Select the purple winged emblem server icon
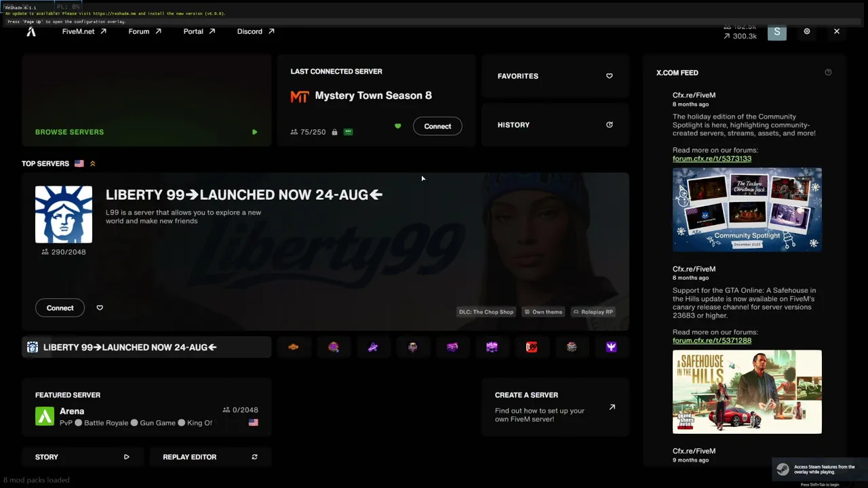 click(611, 347)
